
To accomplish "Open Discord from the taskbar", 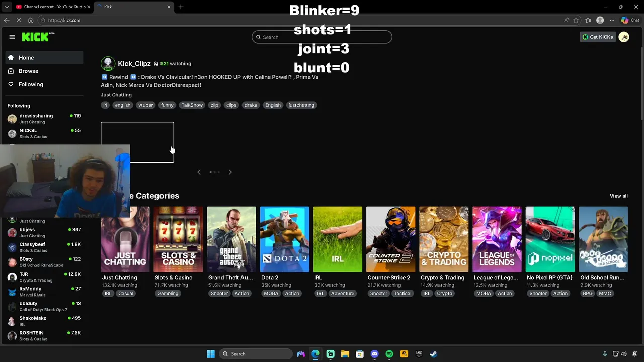I will click(x=374, y=354).
